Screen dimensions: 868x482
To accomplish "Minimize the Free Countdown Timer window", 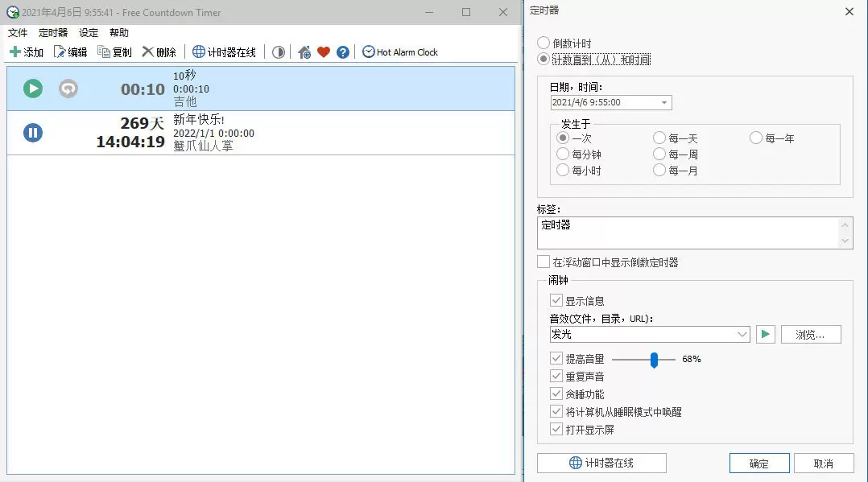I will coord(430,12).
